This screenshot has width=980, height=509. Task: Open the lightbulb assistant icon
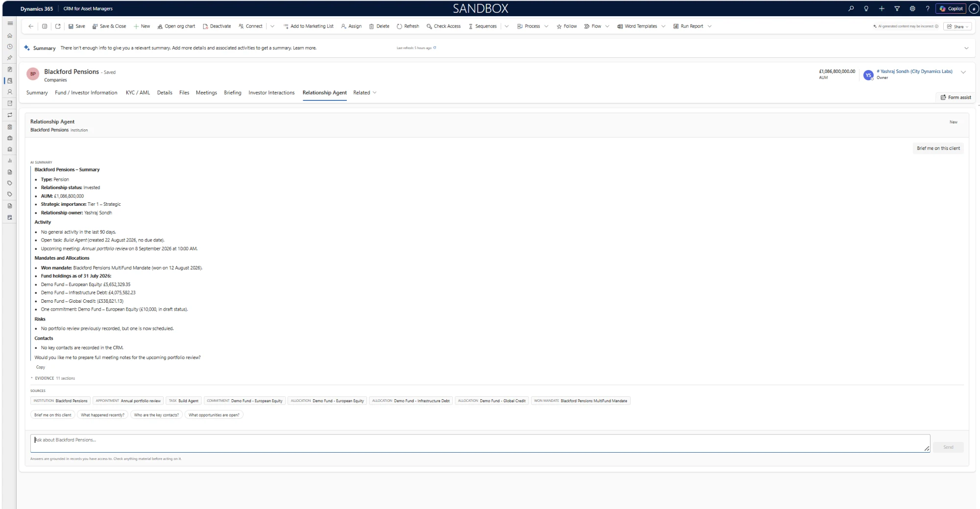point(866,8)
